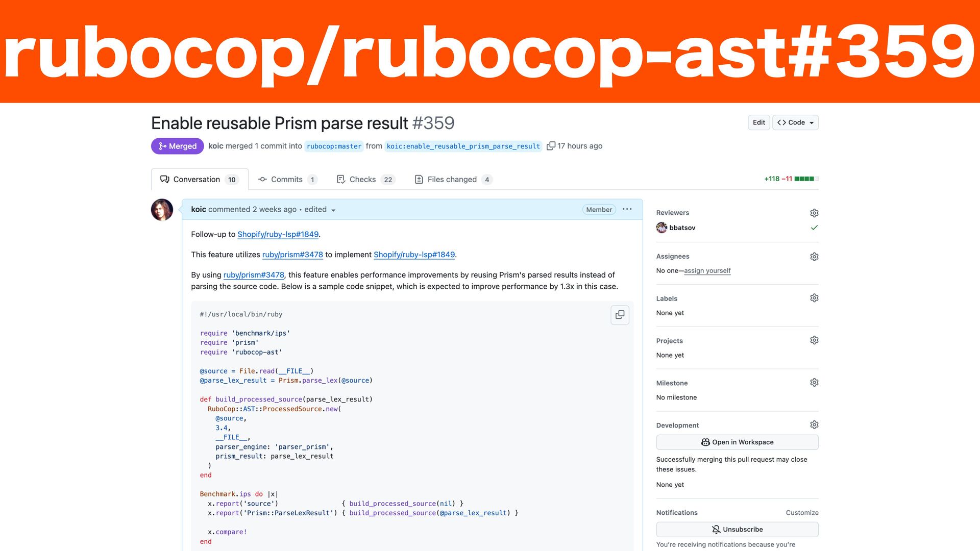Image resolution: width=980 pixels, height=551 pixels.
Task: Click the Milestone gear icon
Action: pos(814,383)
